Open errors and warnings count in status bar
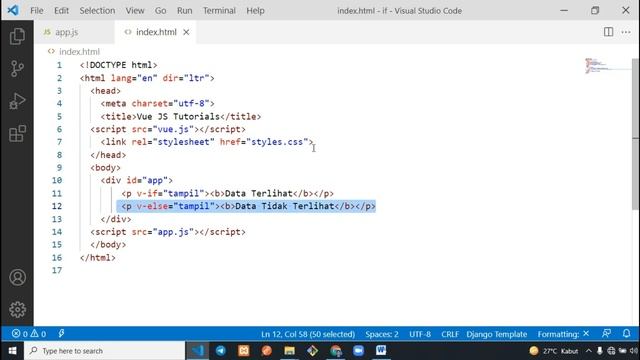The height and width of the screenshot is (360, 640). (x=29, y=334)
